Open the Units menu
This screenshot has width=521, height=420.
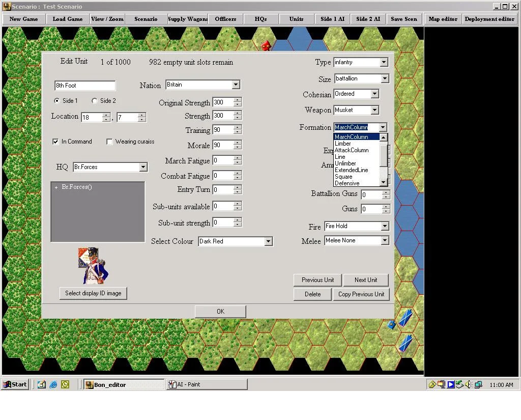pyautogui.click(x=296, y=19)
